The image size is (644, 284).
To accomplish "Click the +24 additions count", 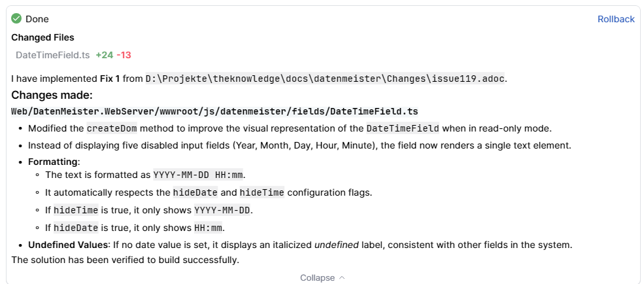I will point(104,55).
